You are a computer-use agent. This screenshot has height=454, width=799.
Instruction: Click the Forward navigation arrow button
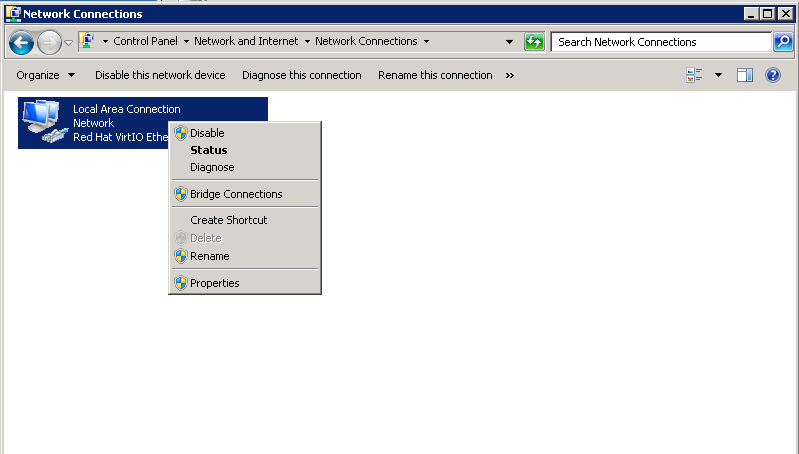coord(48,42)
